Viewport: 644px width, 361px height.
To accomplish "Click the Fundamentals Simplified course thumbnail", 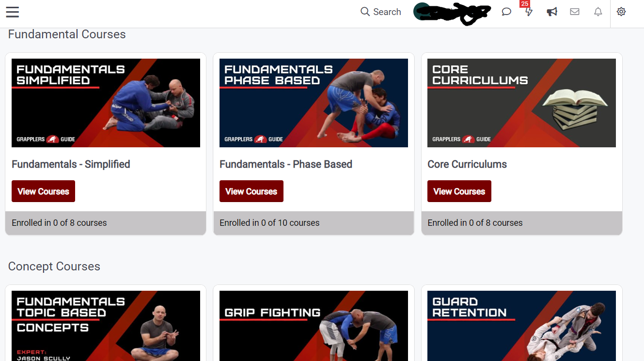I will click(x=106, y=103).
